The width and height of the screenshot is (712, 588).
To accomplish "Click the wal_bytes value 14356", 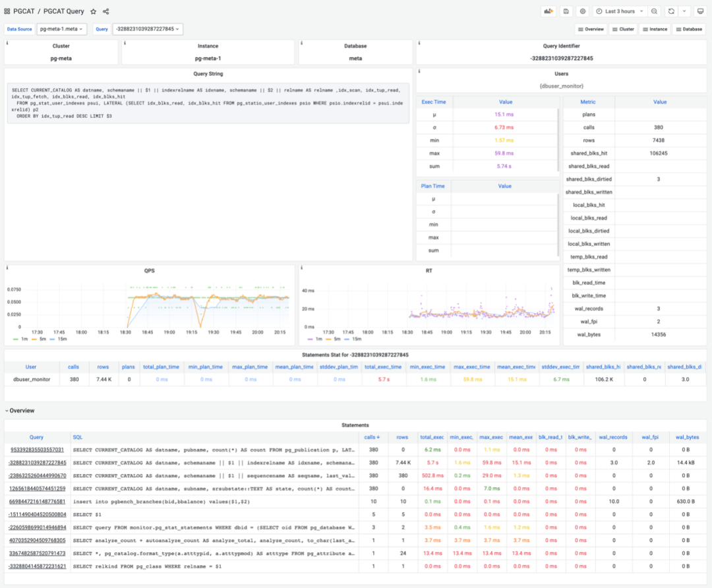I will (x=659, y=335).
